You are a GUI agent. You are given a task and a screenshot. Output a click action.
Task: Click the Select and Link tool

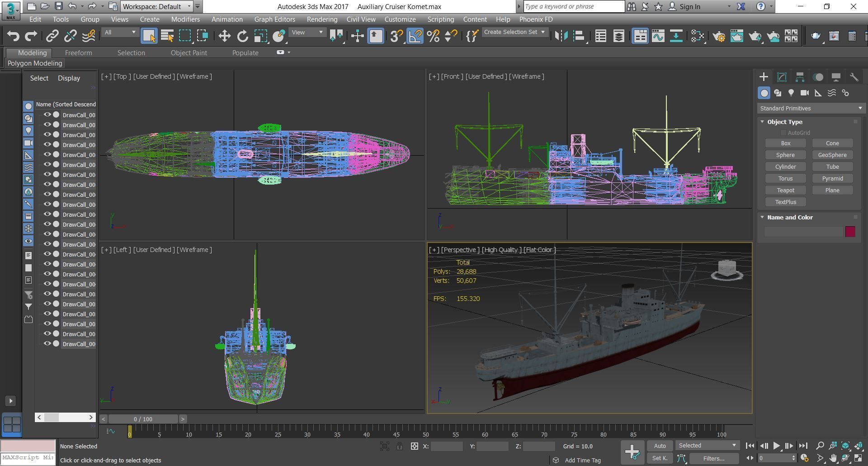(x=52, y=36)
